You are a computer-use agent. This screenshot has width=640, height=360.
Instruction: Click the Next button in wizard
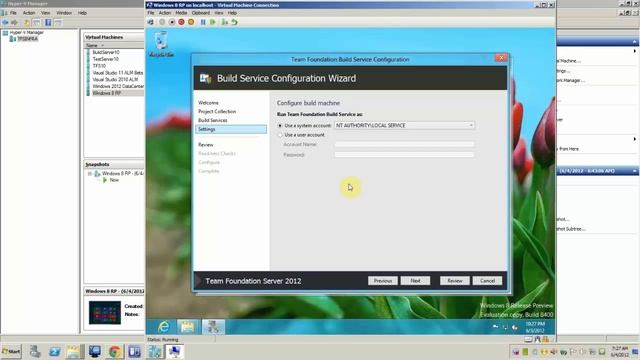(x=416, y=281)
